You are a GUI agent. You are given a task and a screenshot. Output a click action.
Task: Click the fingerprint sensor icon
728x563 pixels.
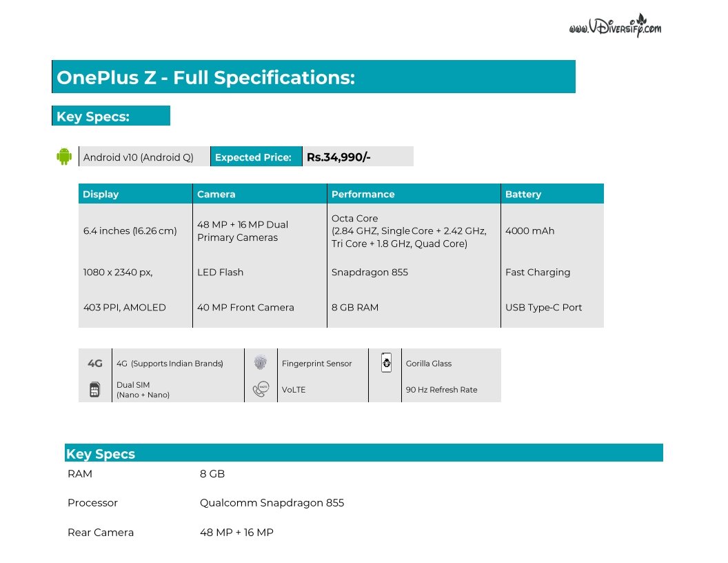[x=261, y=362]
